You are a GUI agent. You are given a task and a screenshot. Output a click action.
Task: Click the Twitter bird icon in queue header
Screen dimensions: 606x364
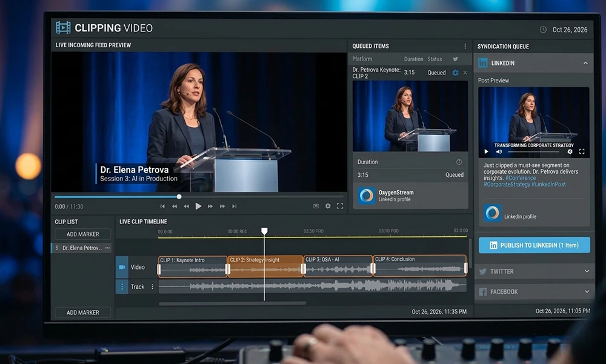pos(455,59)
